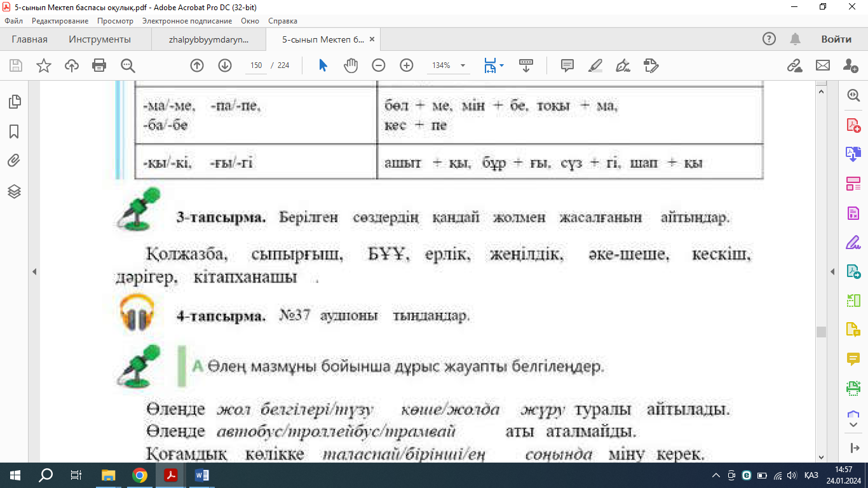Image resolution: width=868 pixels, height=488 pixels.
Task: Zoom out with the minus button
Action: click(x=379, y=65)
